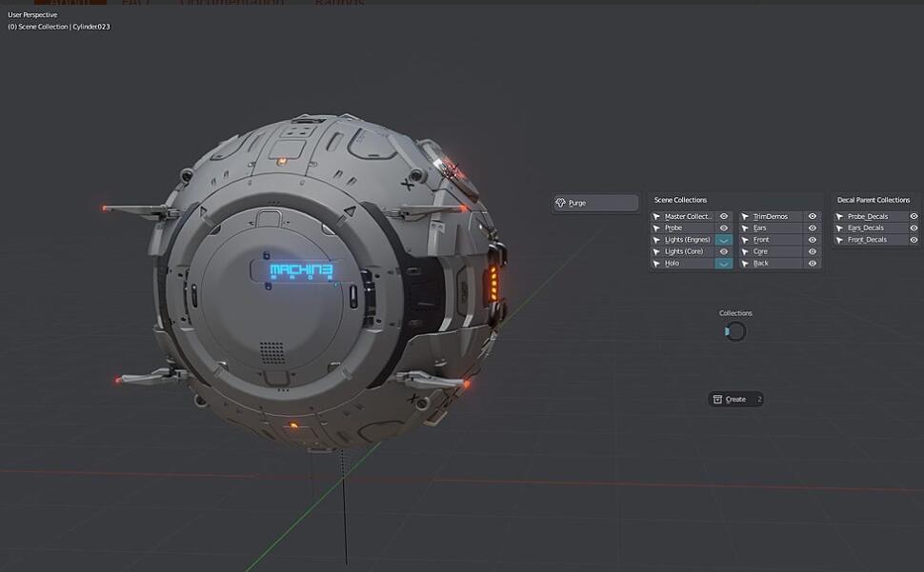Click the 'Scene Collections' panel heading
Image resolution: width=924 pixels, height=572 pixels.
point(680,200)
